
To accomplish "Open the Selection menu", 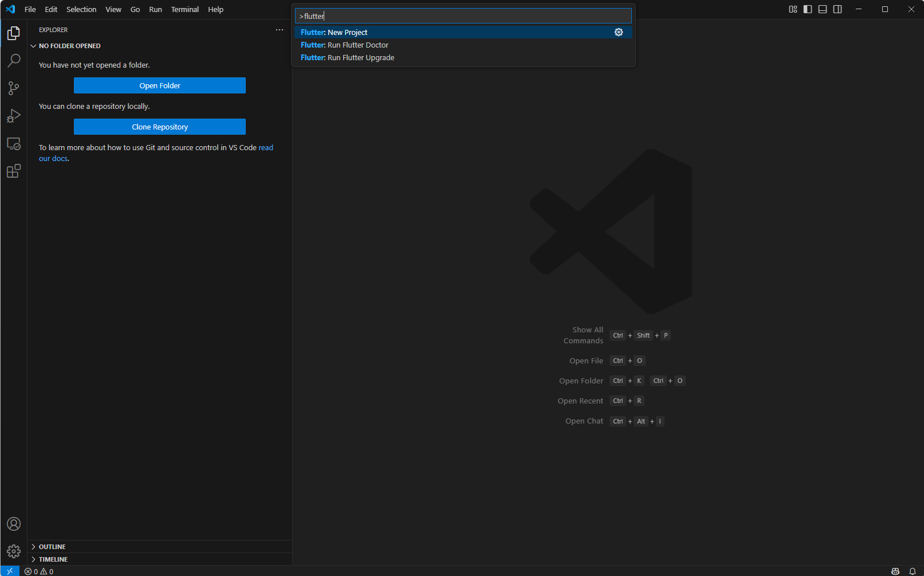I will [81, 9].
